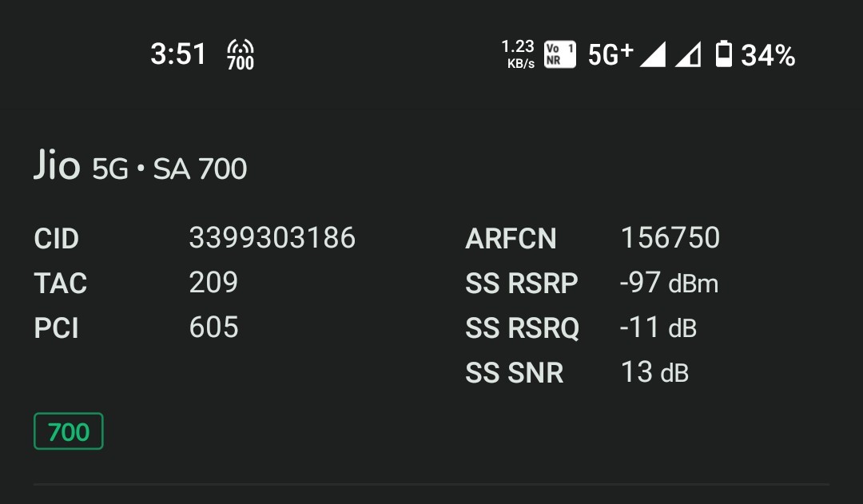The width and height of the screenshot is (863, 504).
Task: Tap the VoNR status bar icon
Action: pyautogui.click(x=559, y=54)
